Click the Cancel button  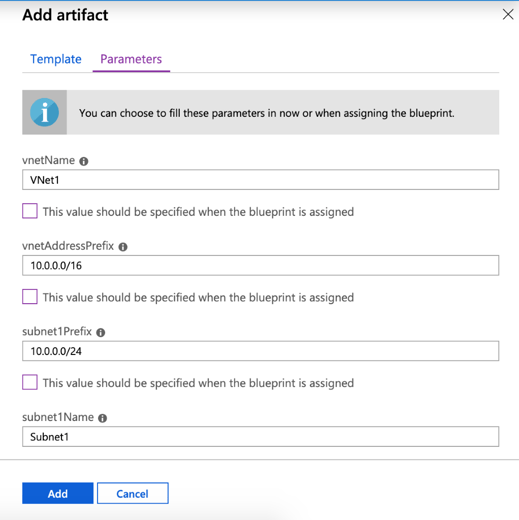[x=133, y=493]
